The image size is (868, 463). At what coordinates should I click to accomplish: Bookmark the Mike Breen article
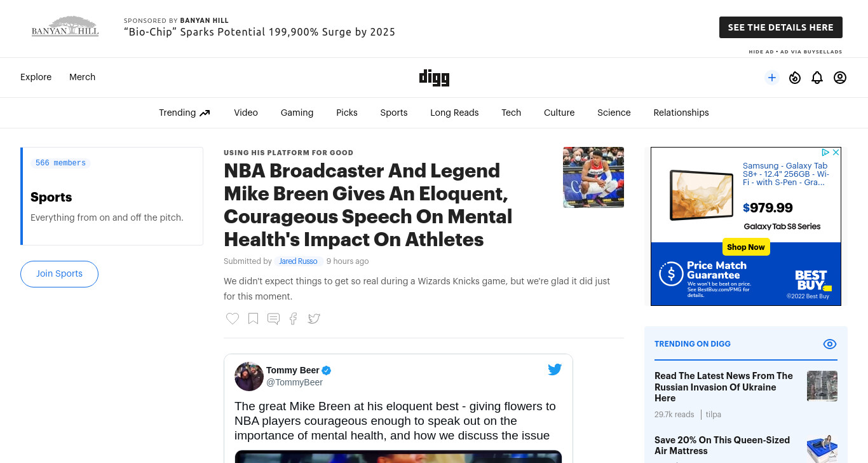coord(253,319)
